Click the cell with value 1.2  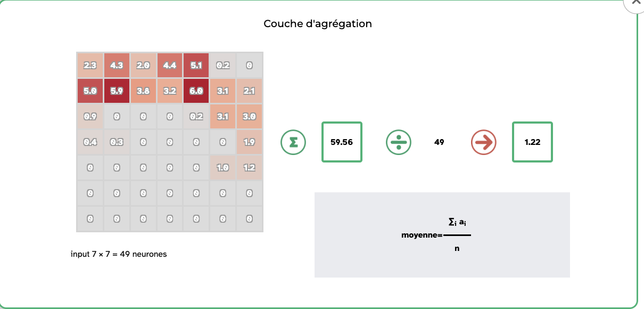(x=249, y=168)
